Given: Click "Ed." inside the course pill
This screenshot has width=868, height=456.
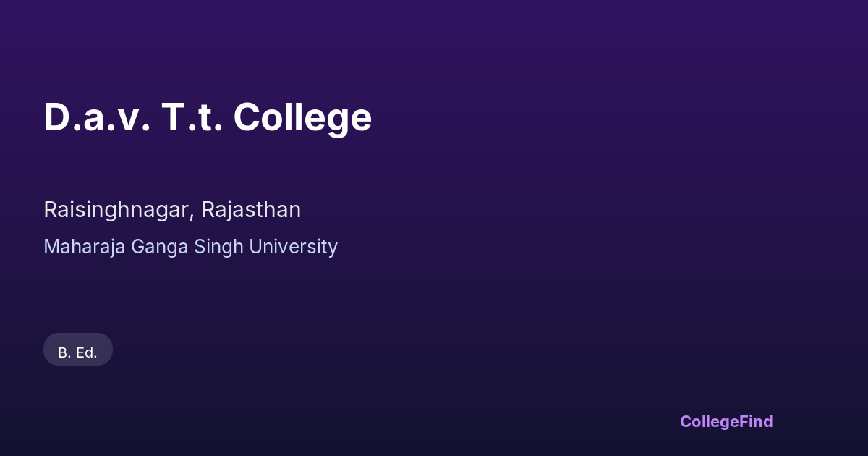Looking at the screenshot, I should point(87,352).
